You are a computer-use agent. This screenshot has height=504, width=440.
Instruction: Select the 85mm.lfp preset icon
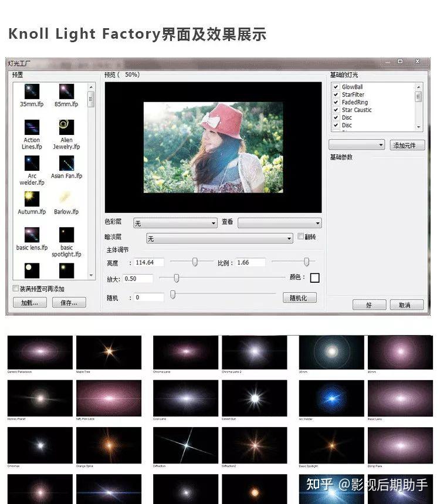[66, 92]
